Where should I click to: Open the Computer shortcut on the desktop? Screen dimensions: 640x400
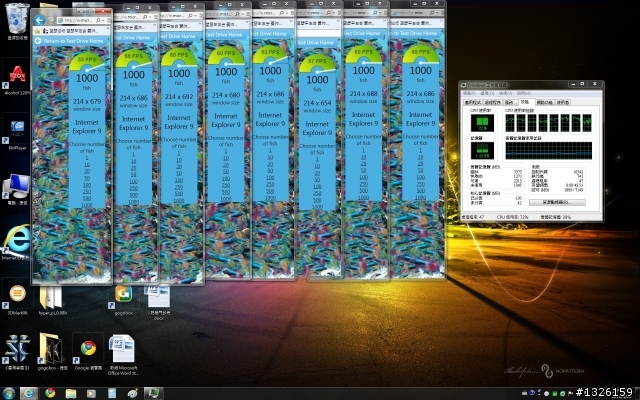coord(17,188)
